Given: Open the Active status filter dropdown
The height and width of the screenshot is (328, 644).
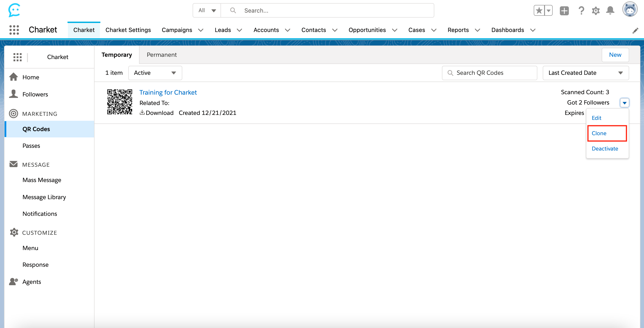Looking at the screenshot, I should (155, 73).
